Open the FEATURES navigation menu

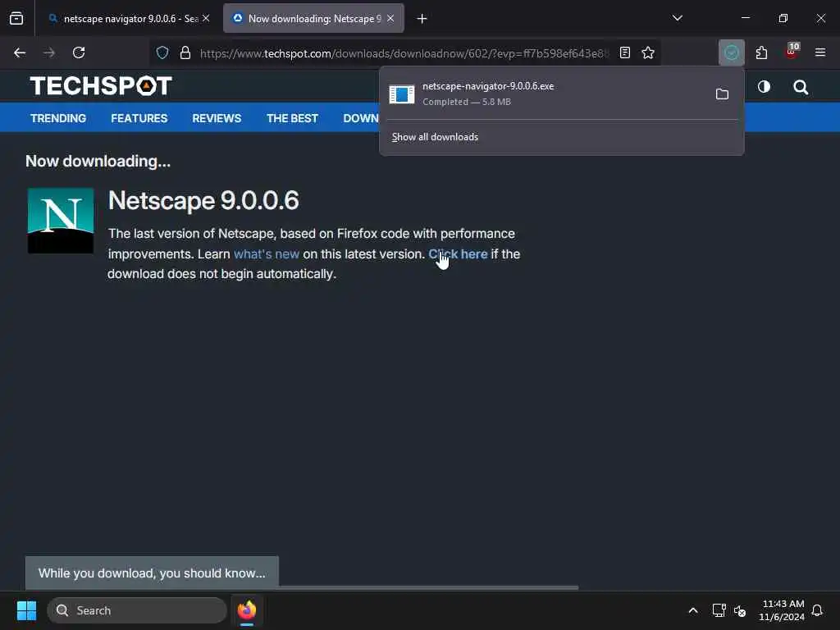(139, 118)
